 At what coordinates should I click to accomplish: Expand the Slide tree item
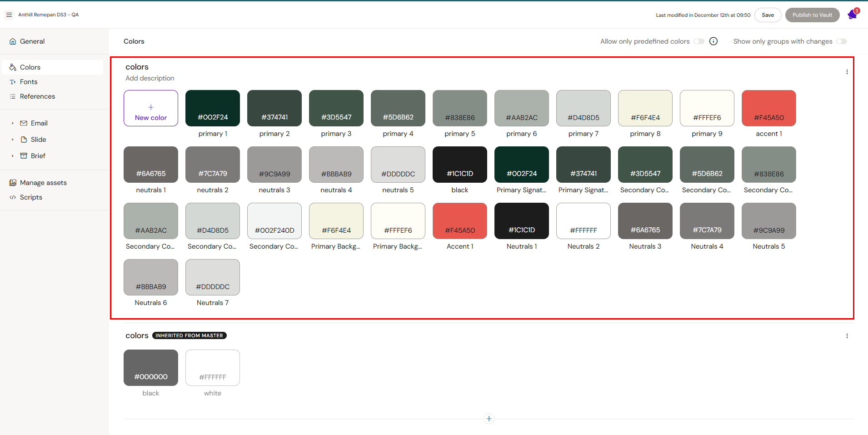13,140
